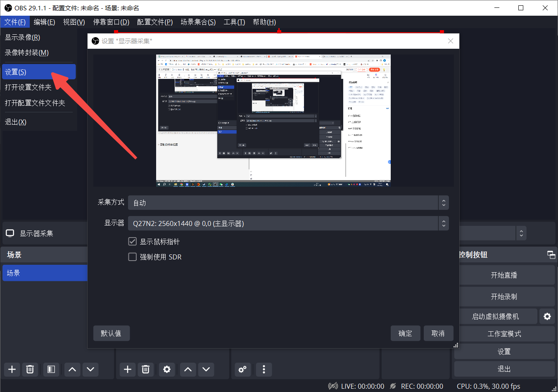
Task: Open the 场景集合(S) menu
Action: point(198,22)
